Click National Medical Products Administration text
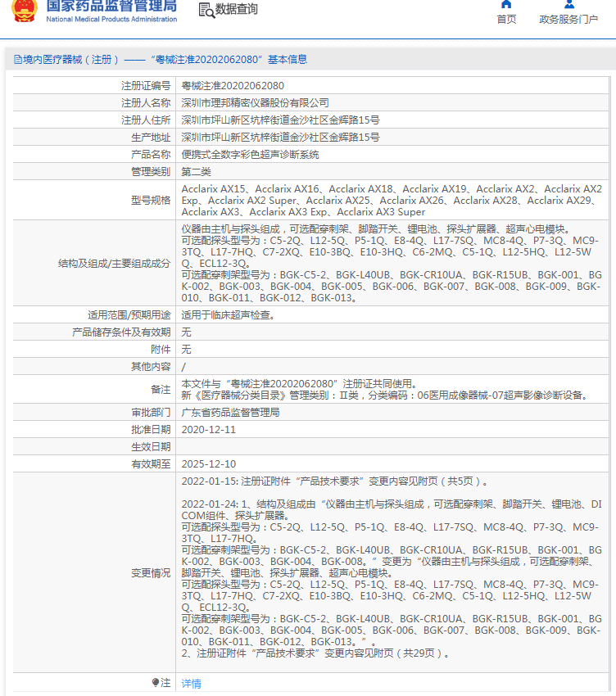Screen dimensions: 616x696 click(111, 19)
